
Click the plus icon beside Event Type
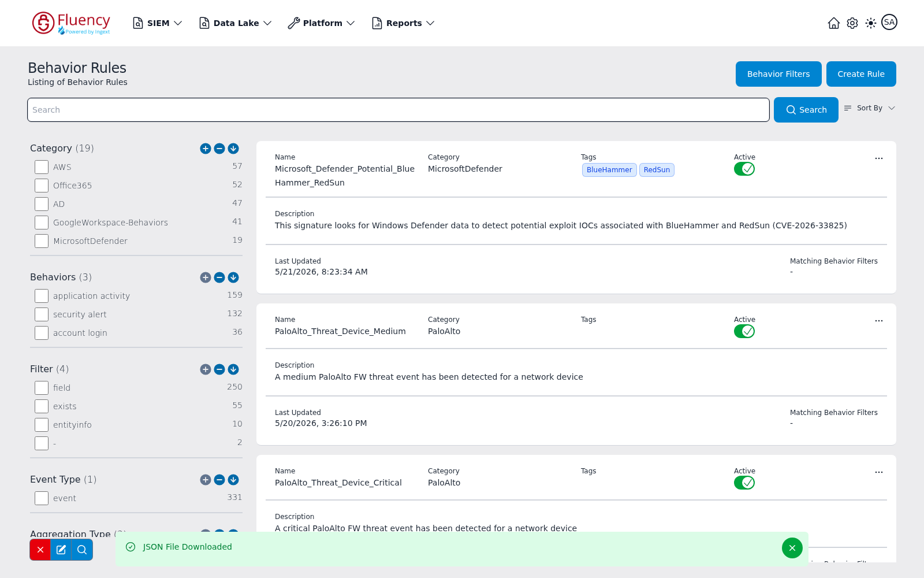pyautogui.click(x=206, y=480)
